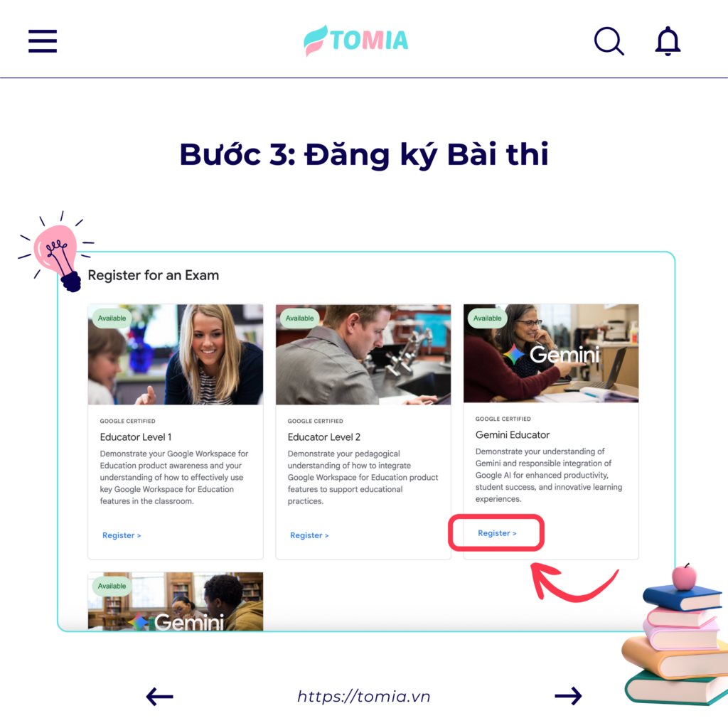Register for Educator Level 1
Image resolution: width=728 pixels, height=728 pixels.
click(121, 535)
